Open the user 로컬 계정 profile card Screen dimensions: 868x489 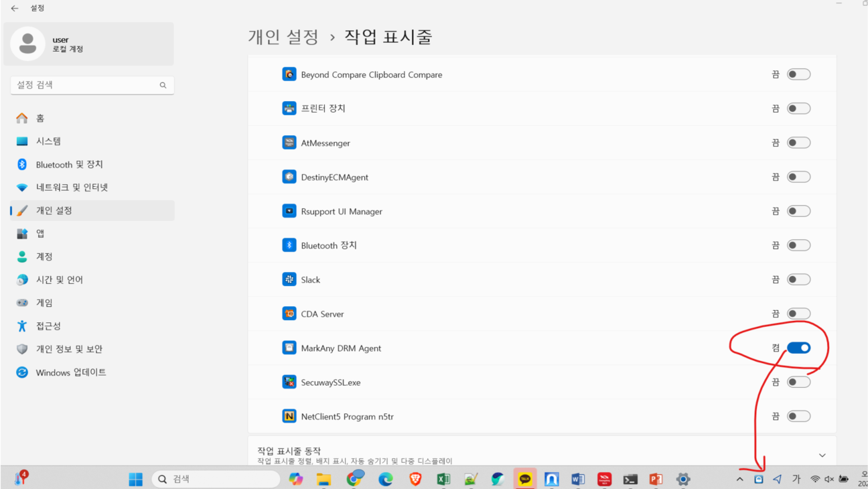[89, 44]
